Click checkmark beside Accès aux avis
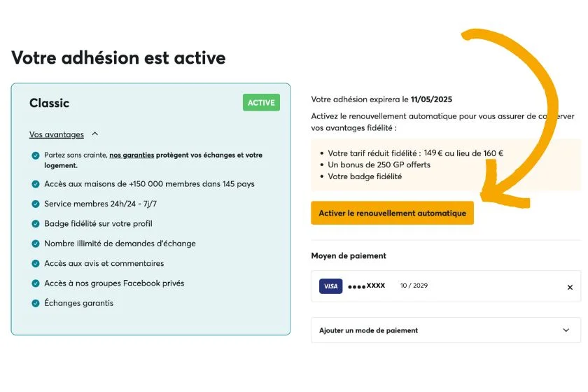Image resolution: width=588 pixels, height=392 pixels. tap(36, 264)
